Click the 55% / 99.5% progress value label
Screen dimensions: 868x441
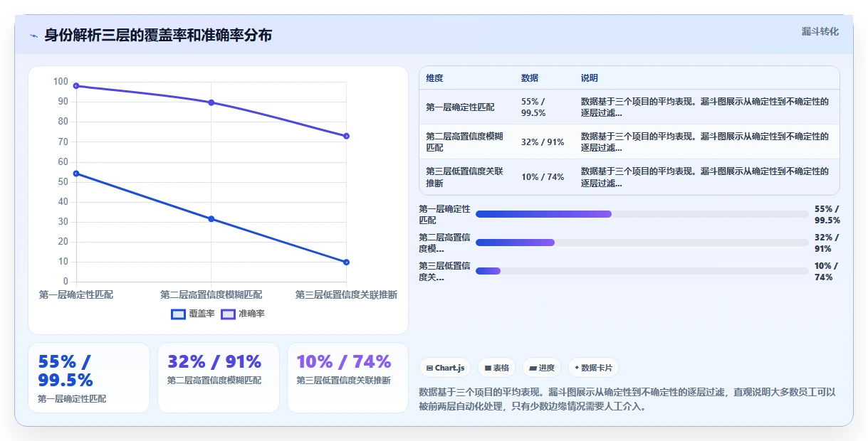coord(827,214)
